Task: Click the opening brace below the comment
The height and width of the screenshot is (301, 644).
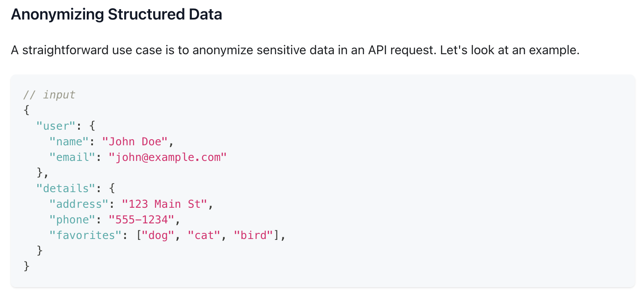Action: click(x=26, y=111)
